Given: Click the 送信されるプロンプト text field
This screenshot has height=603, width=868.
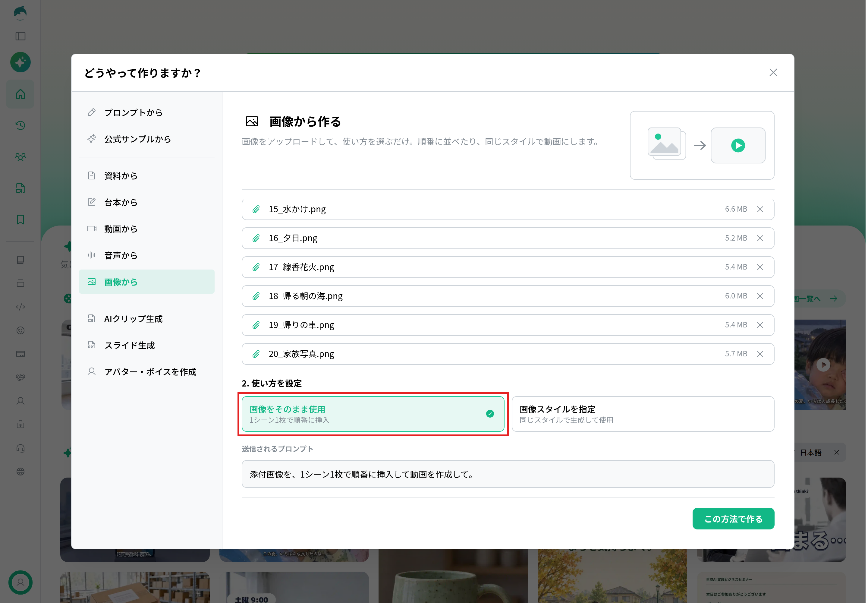Looking at the screenshot, I should (x=508, y=474).
